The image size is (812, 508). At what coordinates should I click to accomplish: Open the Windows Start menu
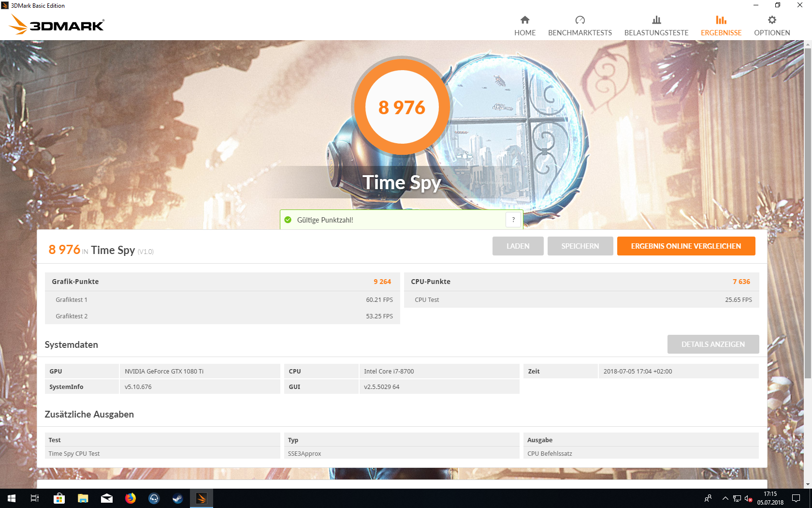tap(12, 498)
